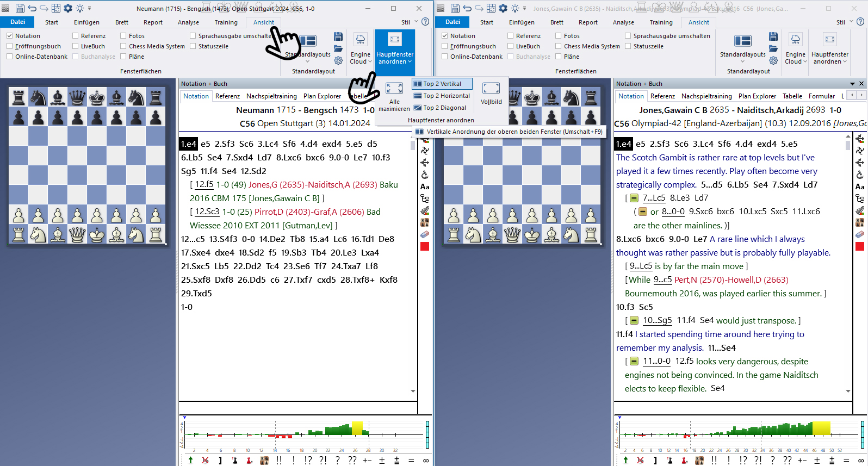Click Standardlayouts icon in right window ribbon
The height and width of the screenshot is (466, 868).
tap(742, 42)
